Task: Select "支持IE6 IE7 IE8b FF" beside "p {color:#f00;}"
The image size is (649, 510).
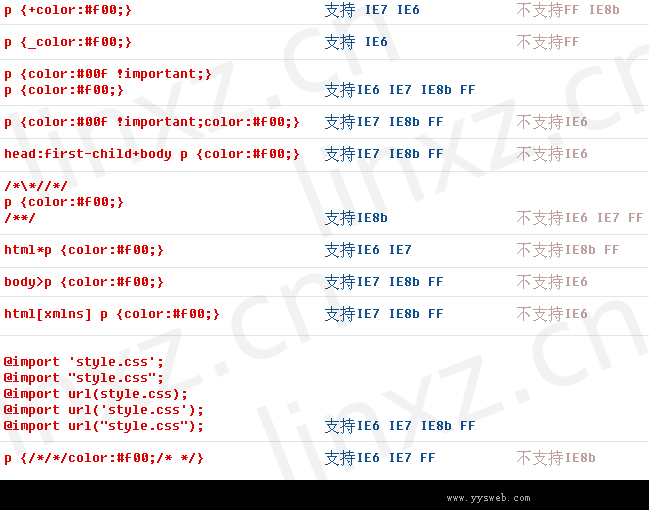Action: pos(400,90)
